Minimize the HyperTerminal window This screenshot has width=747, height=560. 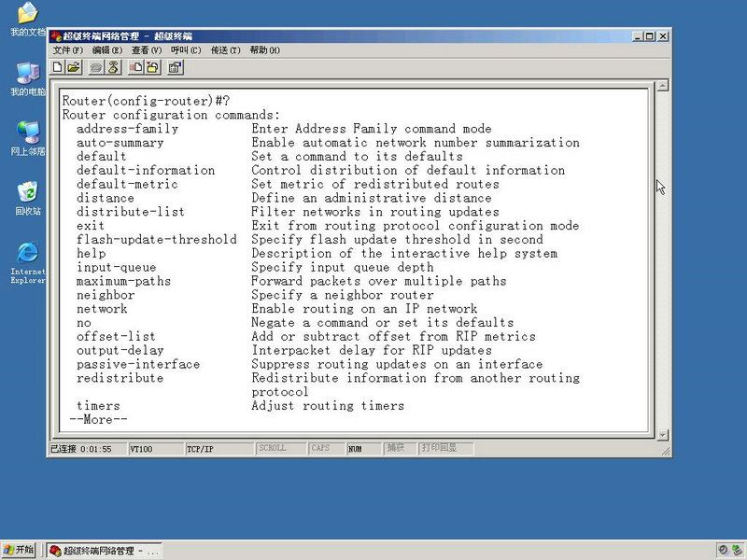[638, 36]
